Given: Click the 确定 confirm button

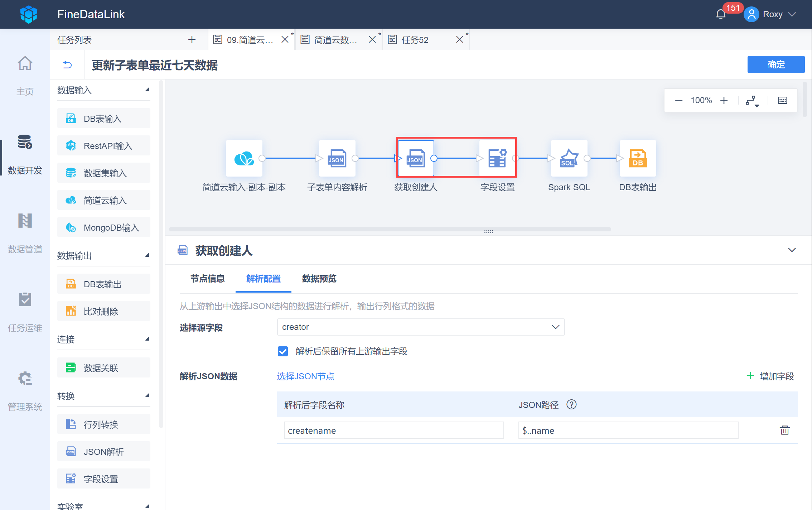Looking at the screenshot, I should 776,64.
